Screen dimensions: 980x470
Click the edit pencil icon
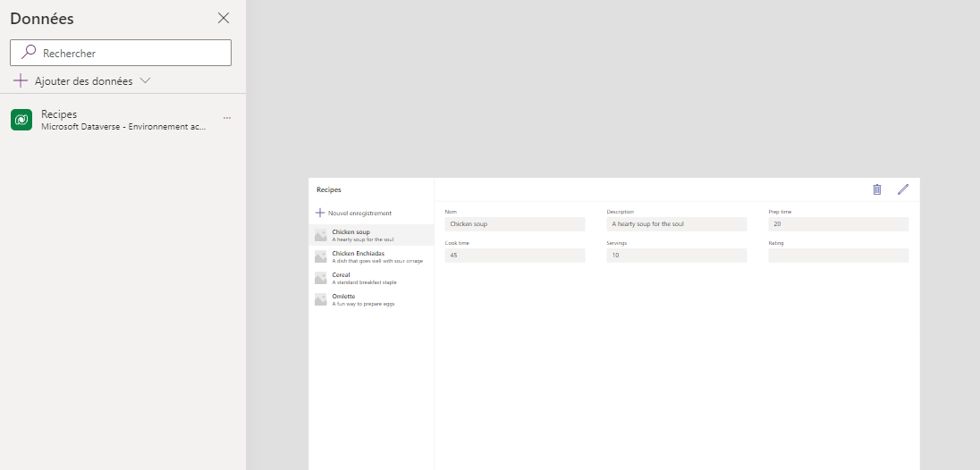[x=903, y=189]
